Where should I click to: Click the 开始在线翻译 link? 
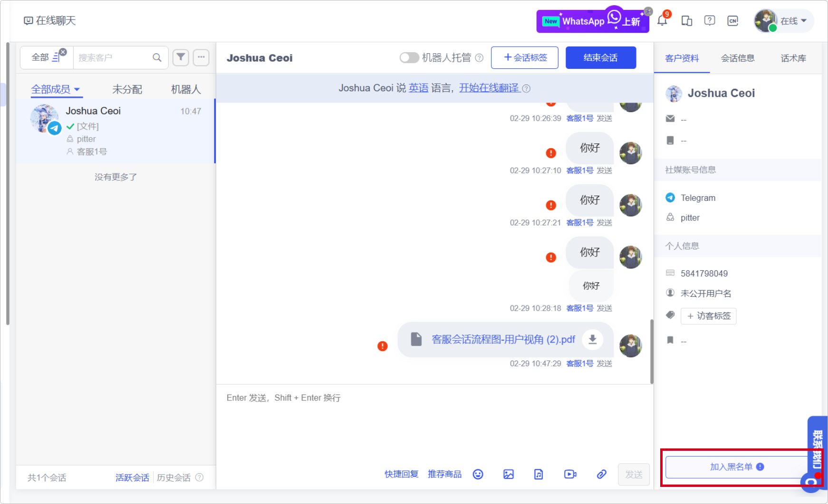coord(489,88)
